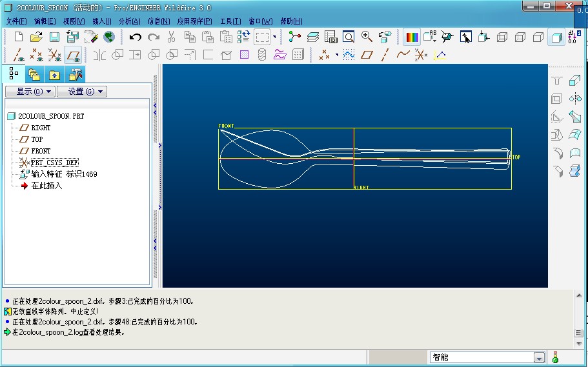Click the view manager icon

click(330, 37)
